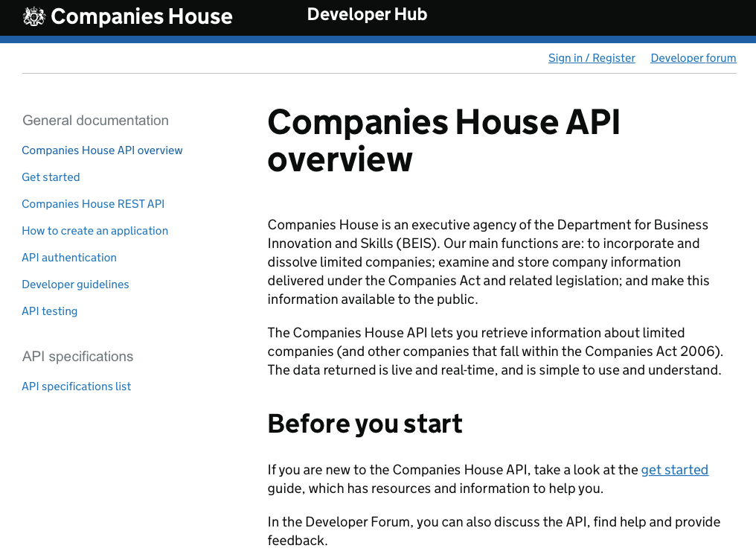Follow the inline get started link
The width and height of the screenshot is (756, 560).
pos(674,470)
